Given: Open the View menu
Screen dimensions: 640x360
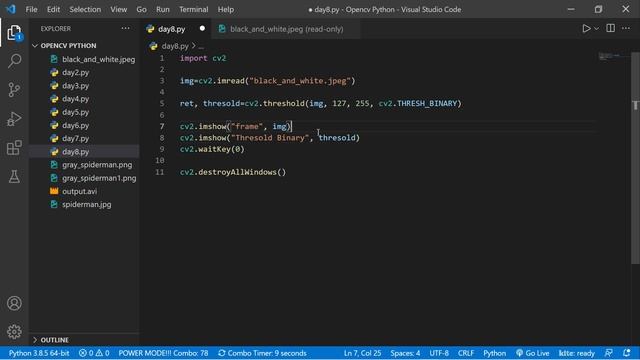Looking at the screenshot, I should coord(118,9).
